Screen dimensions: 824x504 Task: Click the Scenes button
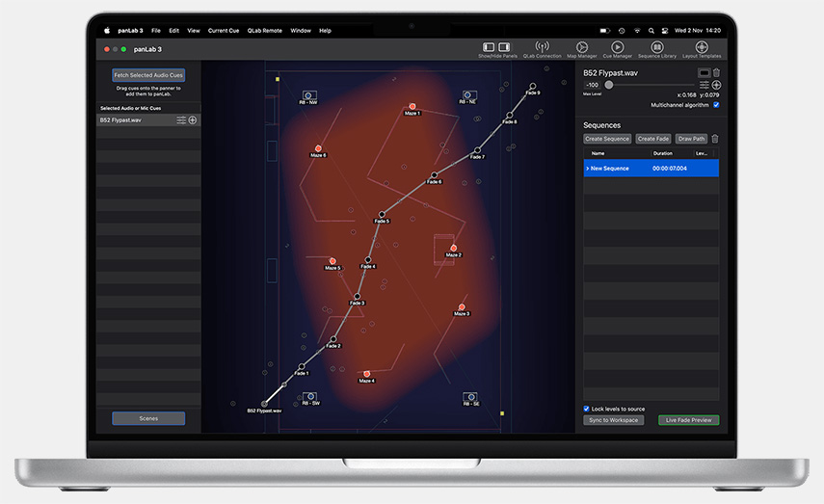click(148, 418)
